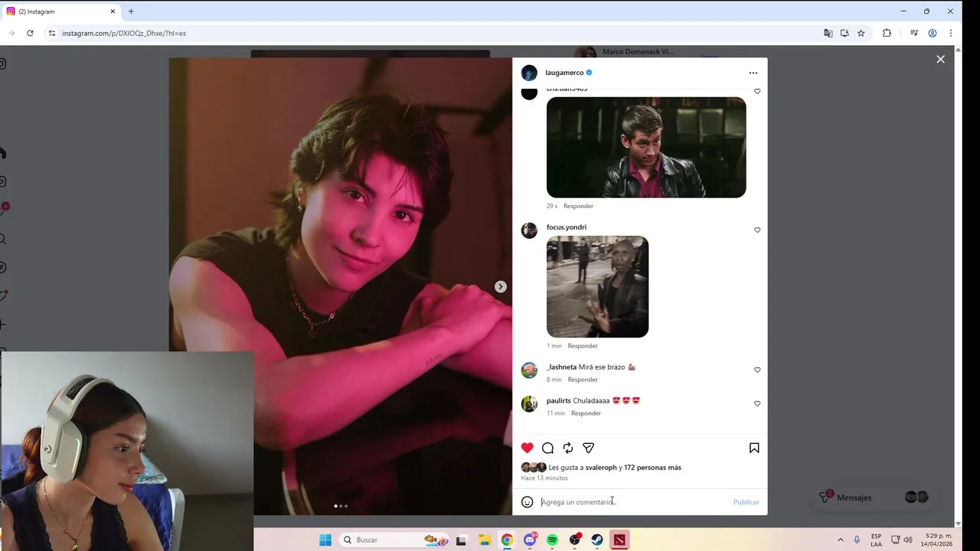
Task: Show hidden system tray icons
Action: [x=840, y=540]
